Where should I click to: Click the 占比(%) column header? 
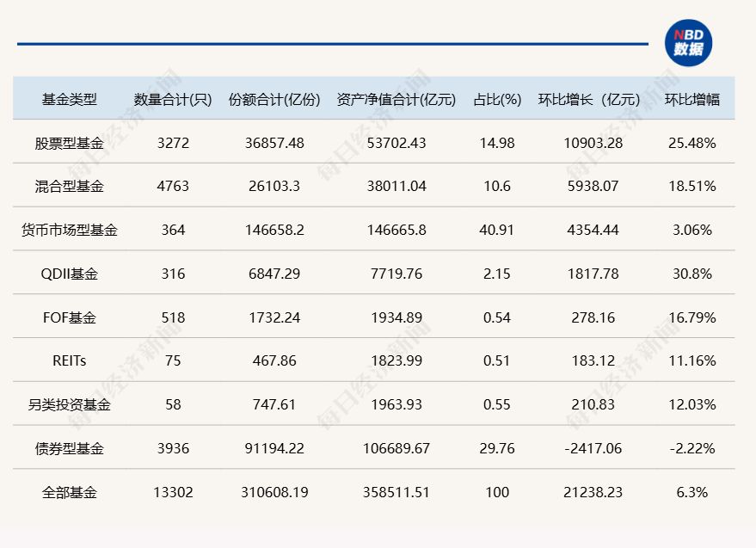coord(497,99)
